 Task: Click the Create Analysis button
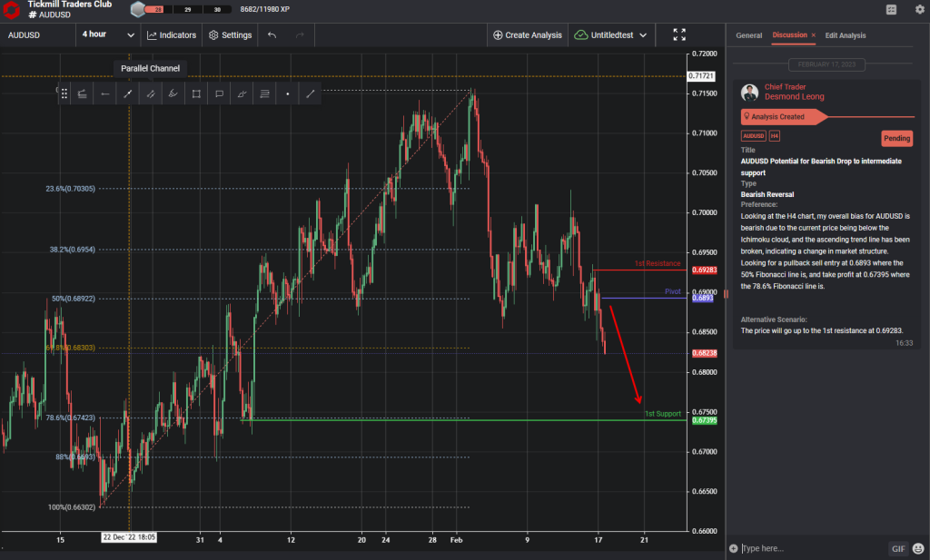pos(528,34)
